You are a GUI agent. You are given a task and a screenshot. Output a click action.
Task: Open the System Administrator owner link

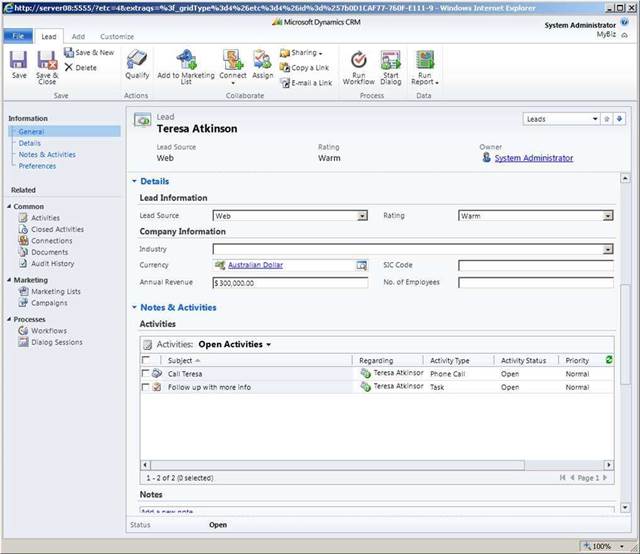pyautogui.click(x=533, y=158)
